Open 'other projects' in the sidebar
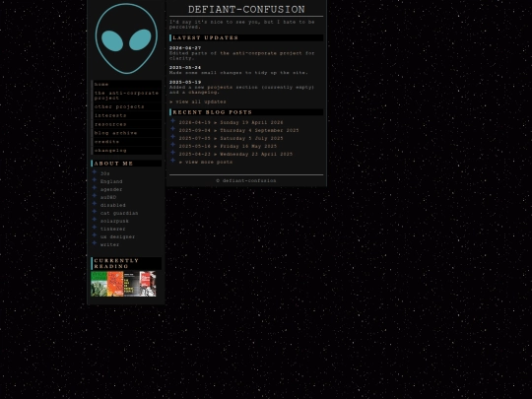The height and width of the screenshot is (399, 532). tap(126, 106)
